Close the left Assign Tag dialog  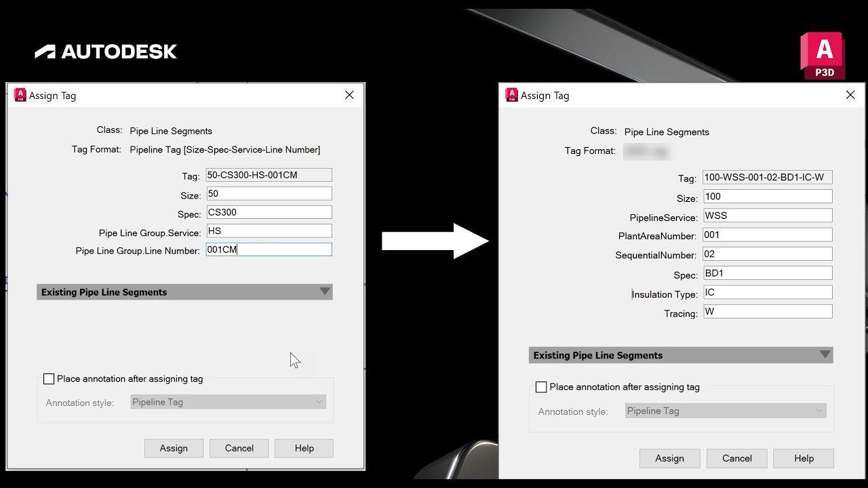(349, 95)
